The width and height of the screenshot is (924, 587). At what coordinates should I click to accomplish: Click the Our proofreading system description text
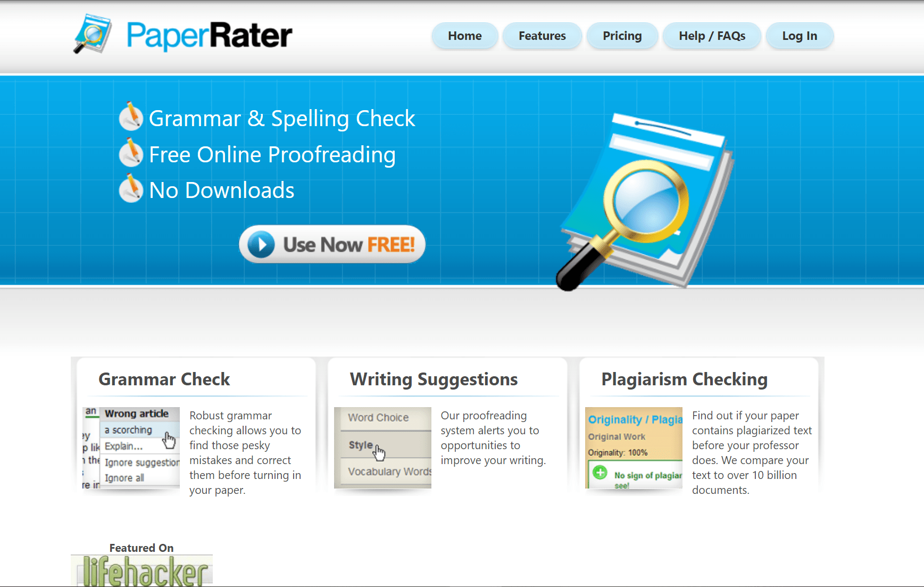pos(493,437)
